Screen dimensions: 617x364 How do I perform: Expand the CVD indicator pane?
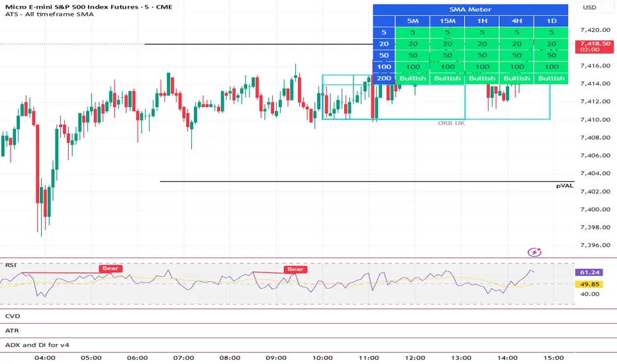click(x=13, y=316)
